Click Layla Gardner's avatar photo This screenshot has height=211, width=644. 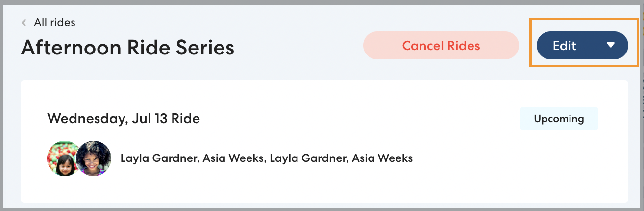point(64,159)
